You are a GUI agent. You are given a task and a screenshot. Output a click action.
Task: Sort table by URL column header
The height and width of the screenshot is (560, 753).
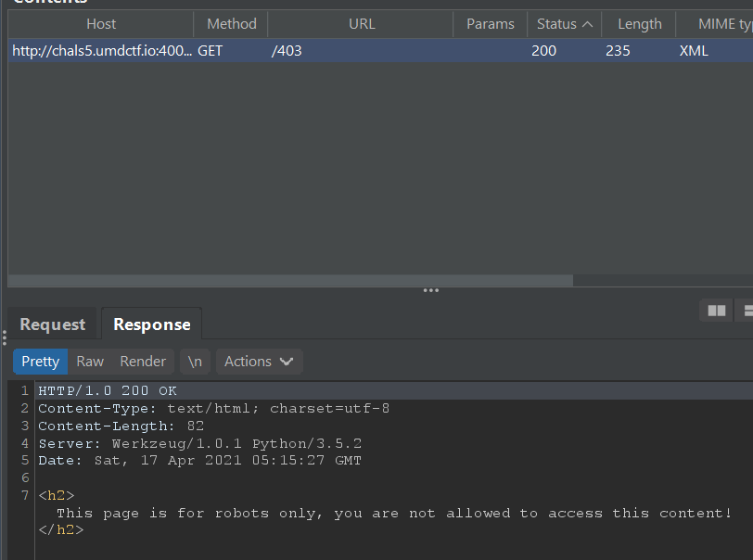coord(361,24)
